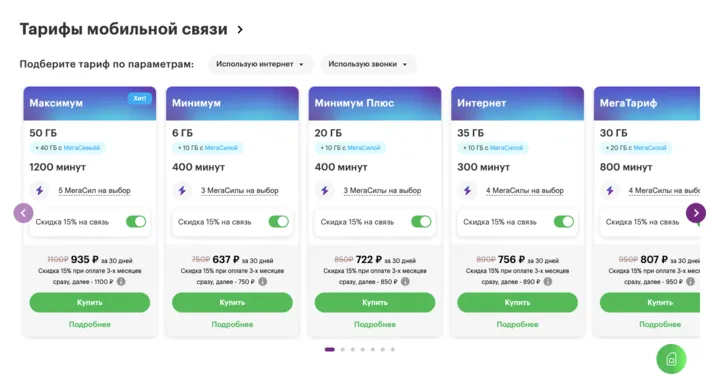Click info icon in Минимум Плюс price note
The height and width of the screenshot is (383, 718).
[x=405, y=282]
